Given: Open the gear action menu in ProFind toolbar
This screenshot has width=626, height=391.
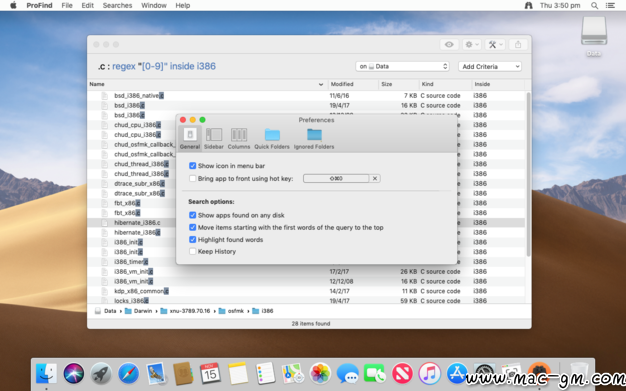Looking at the screenshot, I should pos(471,44).
